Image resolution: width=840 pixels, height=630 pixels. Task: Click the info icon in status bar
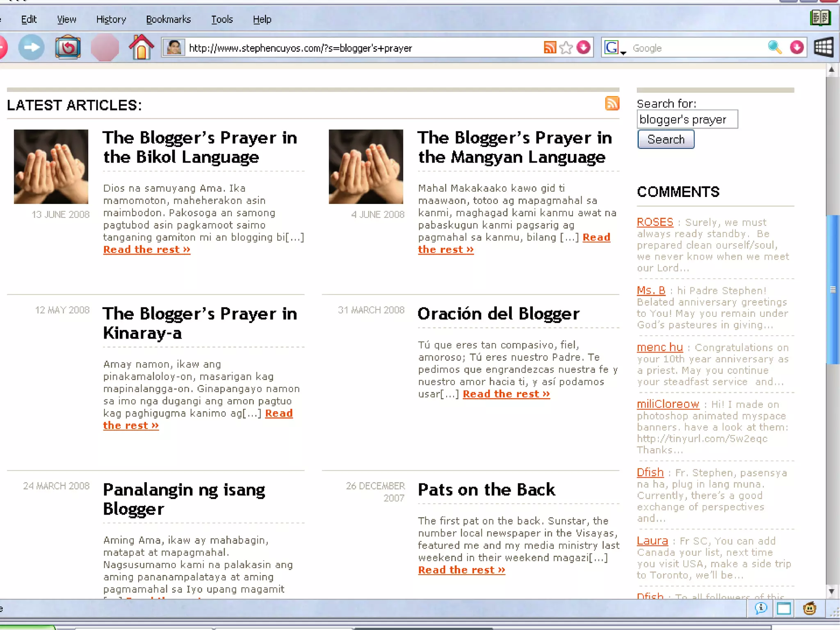tap(761, 608)
